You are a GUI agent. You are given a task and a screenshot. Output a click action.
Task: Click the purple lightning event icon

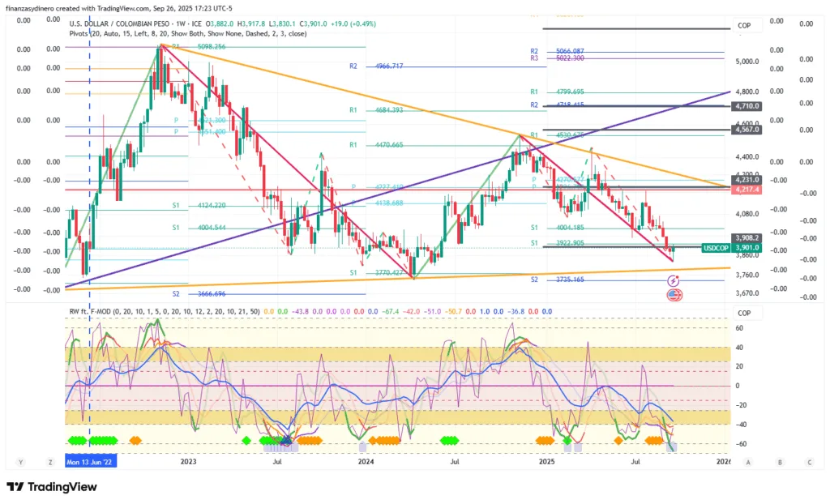[x=673, y=280]
